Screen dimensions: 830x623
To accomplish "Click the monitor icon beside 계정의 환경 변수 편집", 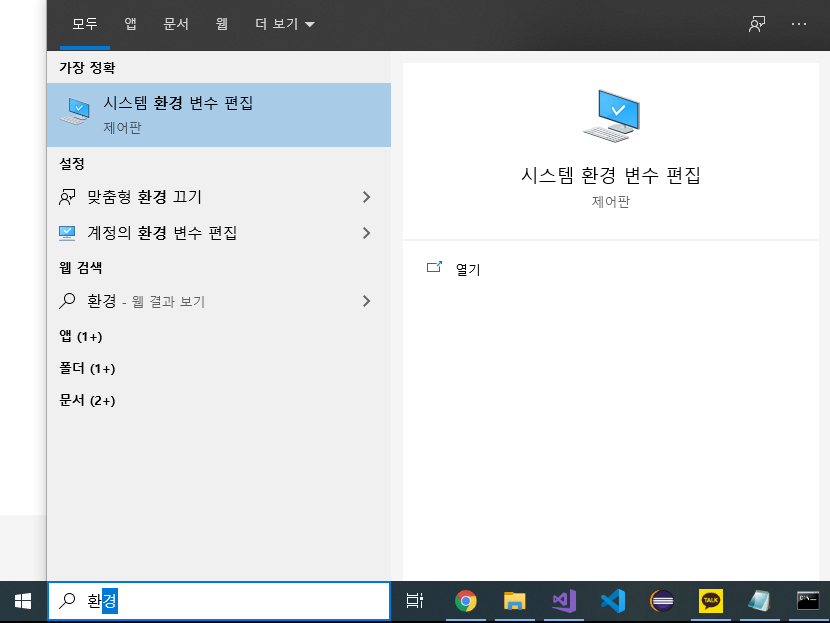I will pos(67,233).
